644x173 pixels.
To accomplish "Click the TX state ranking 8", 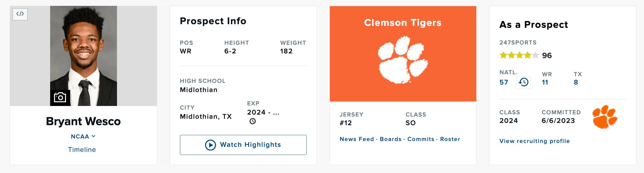I will pyautogui.click(x=576, y=82).
